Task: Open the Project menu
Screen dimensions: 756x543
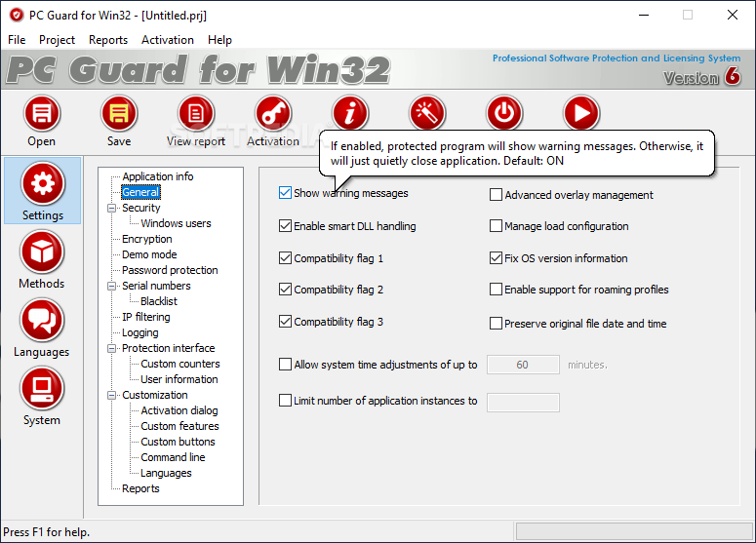Action: click(57, 40)
